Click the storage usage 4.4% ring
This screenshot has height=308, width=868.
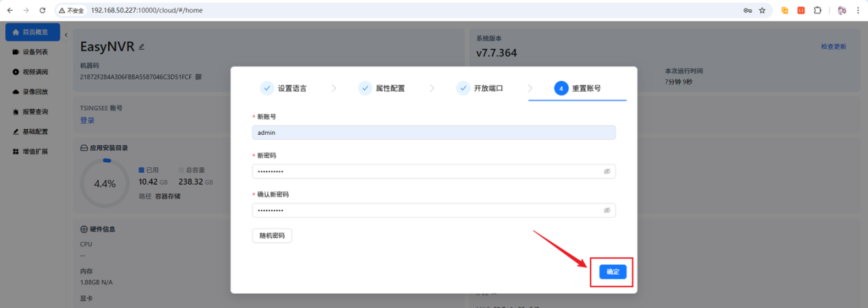coord(104,183)
